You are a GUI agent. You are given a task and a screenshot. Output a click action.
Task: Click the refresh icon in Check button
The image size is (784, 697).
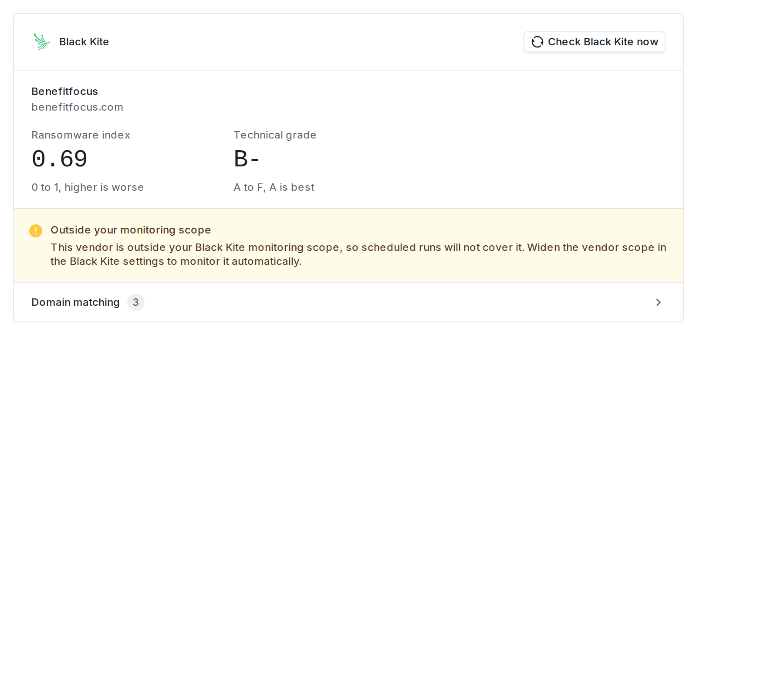537,42
